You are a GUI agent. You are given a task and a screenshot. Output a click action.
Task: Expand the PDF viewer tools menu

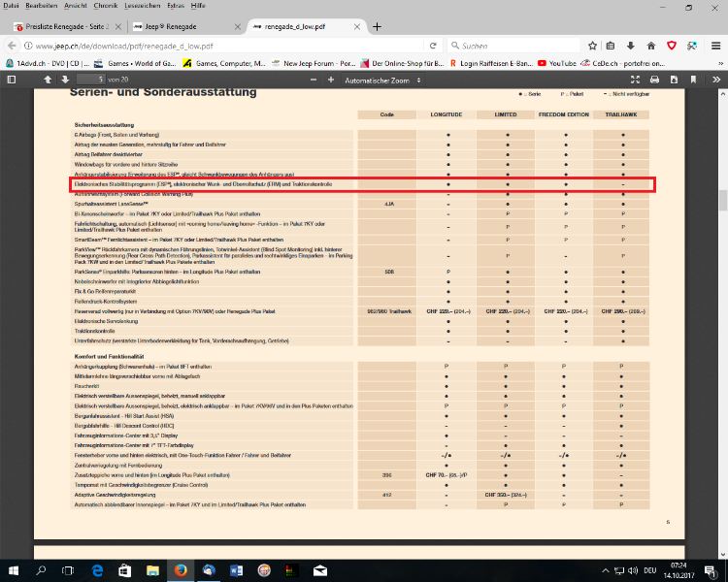tap(713, 79)
